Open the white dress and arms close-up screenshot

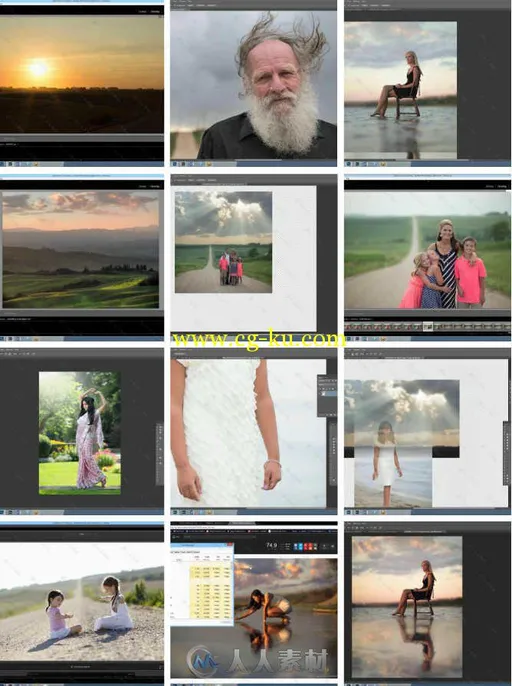coord(253,431)
